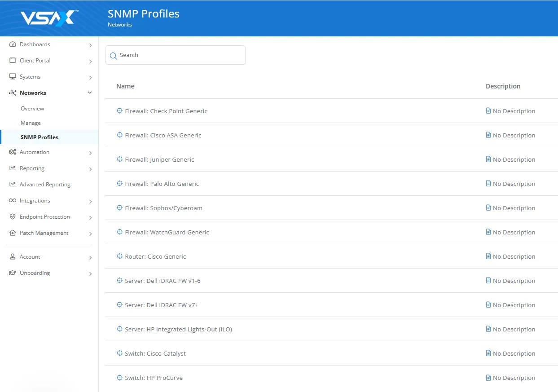558x392 pixels.
Task: Click the Search input field
Action: tap(180, 55)
